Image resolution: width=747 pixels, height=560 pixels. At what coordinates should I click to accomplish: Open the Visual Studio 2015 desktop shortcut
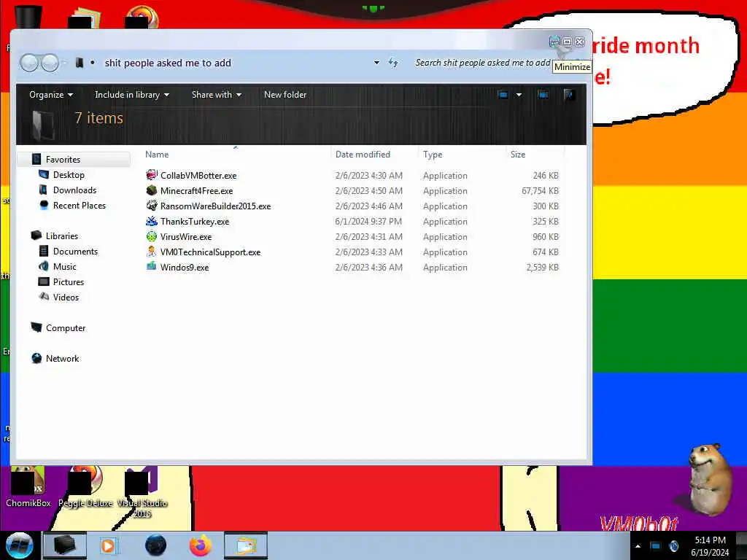tap(142, 493)
